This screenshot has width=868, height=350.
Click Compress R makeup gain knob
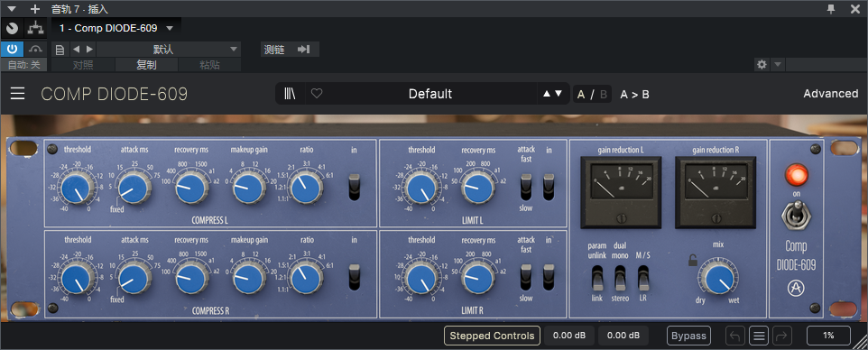tap(248, 278)
